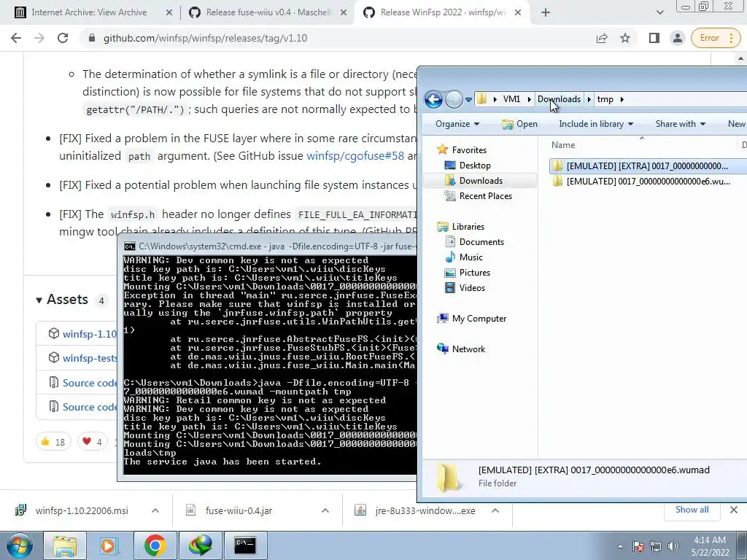Select Downloads in Favorites
The height and width of the screenshot is (560, 747).
click(481, 181)
